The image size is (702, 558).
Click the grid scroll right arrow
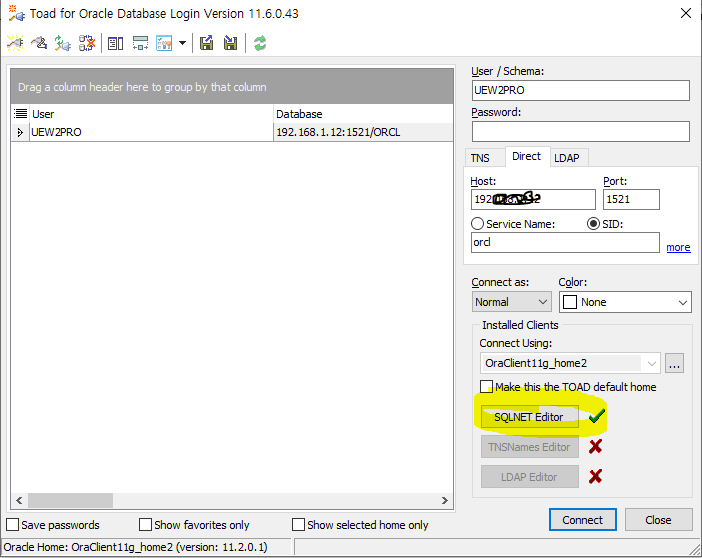445,500
